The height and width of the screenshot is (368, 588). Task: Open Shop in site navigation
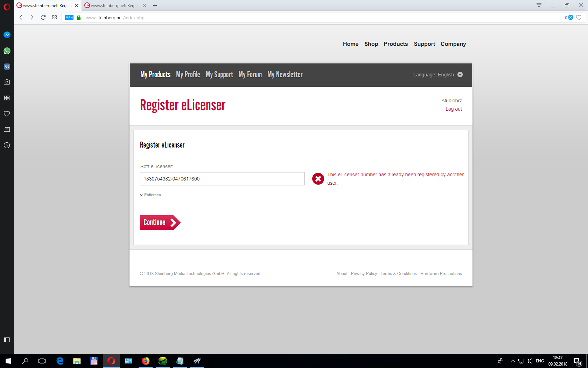371,44
